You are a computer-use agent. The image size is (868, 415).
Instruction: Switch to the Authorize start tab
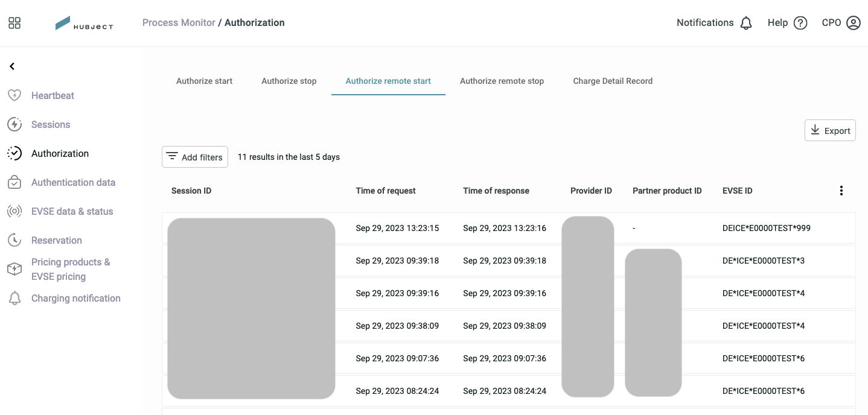[205, 81]
